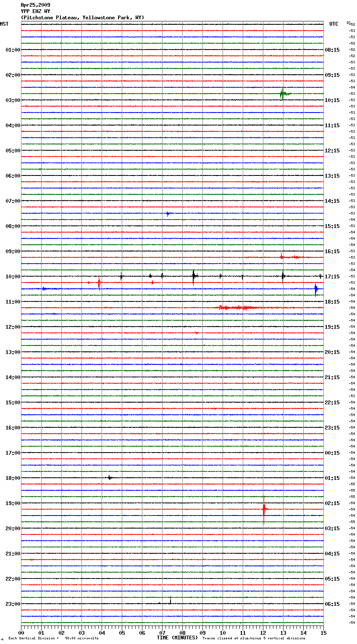The width and height of the screenshot is (357, 644).
Task: Click the '12' tick on the bottom minutes axis
Action: coord(263,633)
